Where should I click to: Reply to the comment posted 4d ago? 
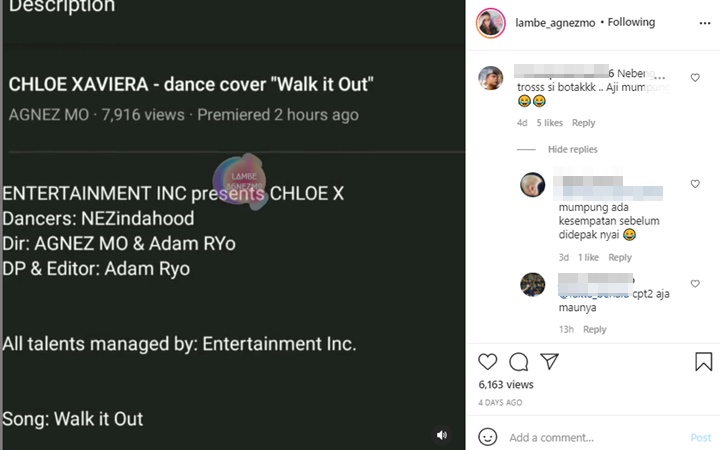coord(583,123)
